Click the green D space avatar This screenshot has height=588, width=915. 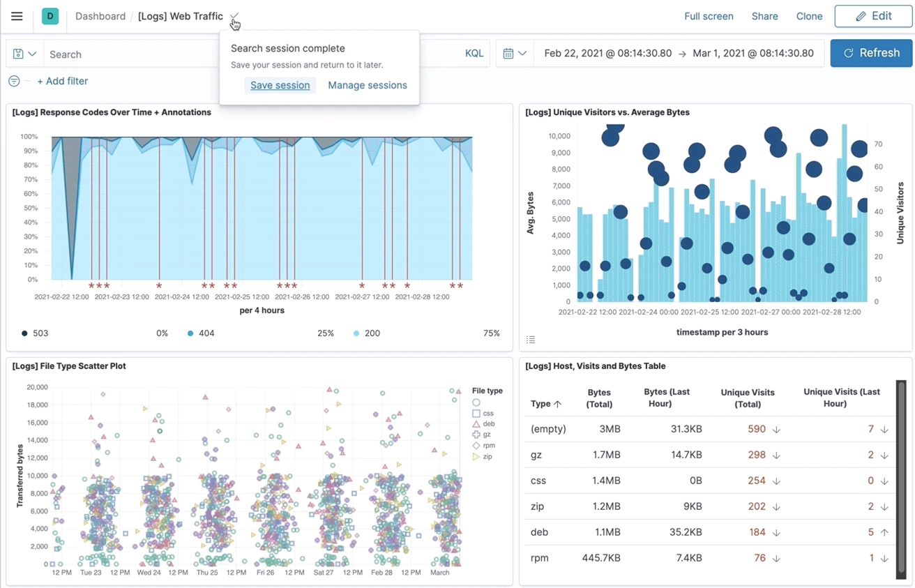point(50,16)
